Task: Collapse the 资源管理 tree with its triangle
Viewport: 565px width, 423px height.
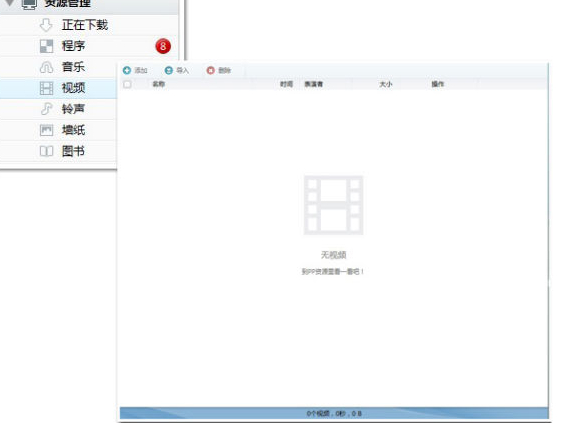Action: coord(10,3)
